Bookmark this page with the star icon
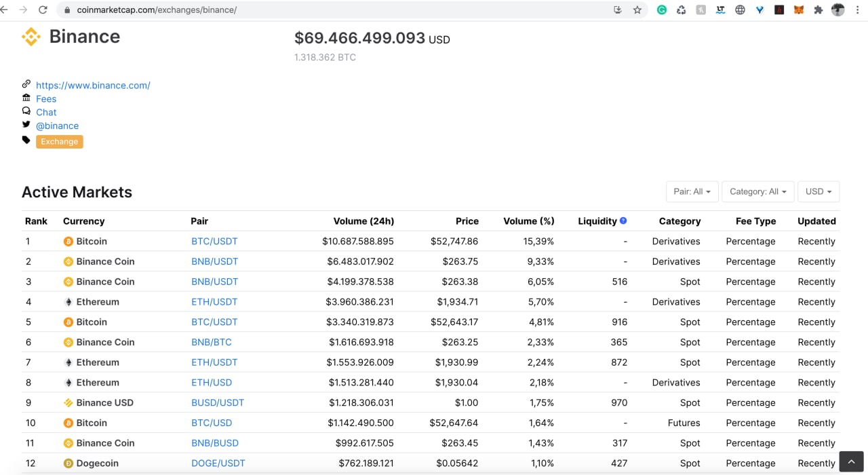Screen dimensions: 868x475 click(637, 10)
